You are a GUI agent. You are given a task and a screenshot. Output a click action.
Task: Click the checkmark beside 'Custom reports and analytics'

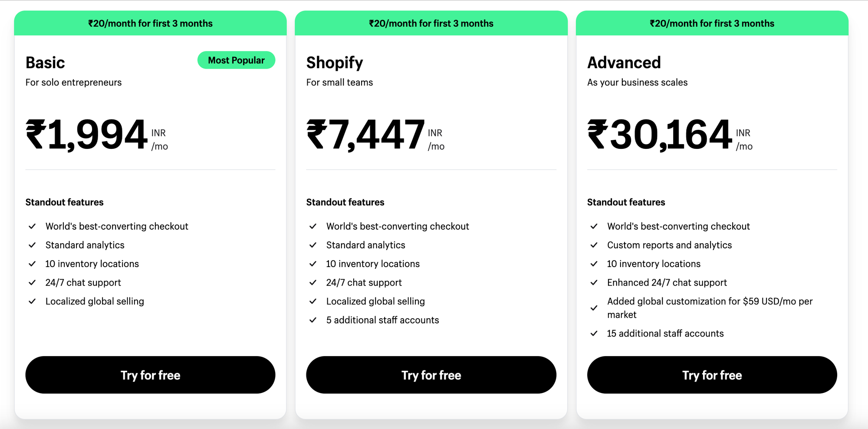[x=594, y=245]
